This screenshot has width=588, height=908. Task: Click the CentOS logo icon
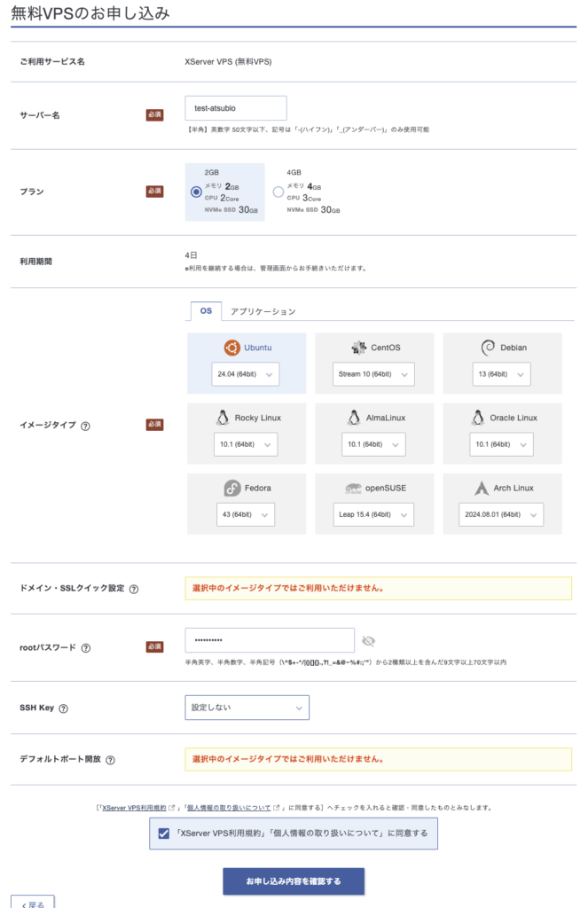click(358, 348)
